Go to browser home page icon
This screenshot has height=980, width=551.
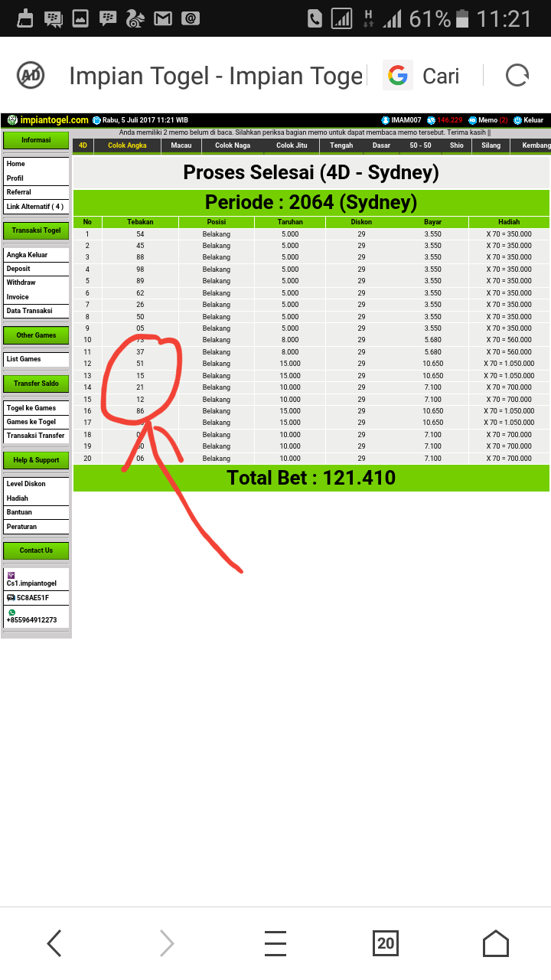click(x=495, y=943)
